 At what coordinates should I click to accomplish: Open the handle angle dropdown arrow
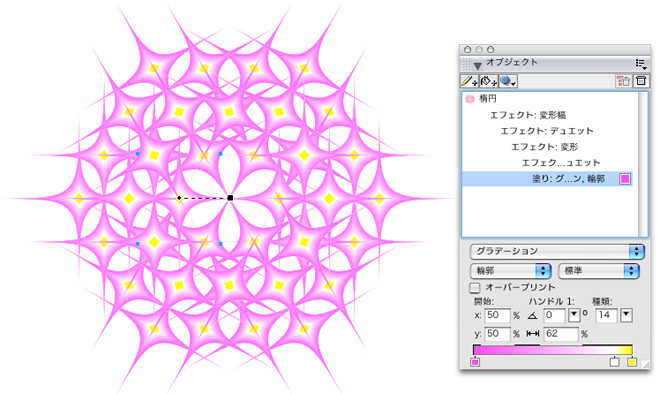[x=574, y=315]
